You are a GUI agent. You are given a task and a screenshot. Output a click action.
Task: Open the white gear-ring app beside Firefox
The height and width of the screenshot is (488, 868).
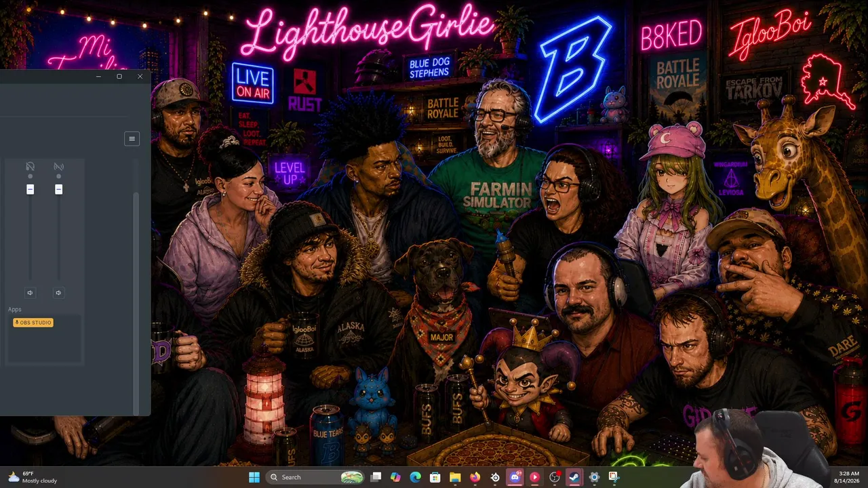495,477
